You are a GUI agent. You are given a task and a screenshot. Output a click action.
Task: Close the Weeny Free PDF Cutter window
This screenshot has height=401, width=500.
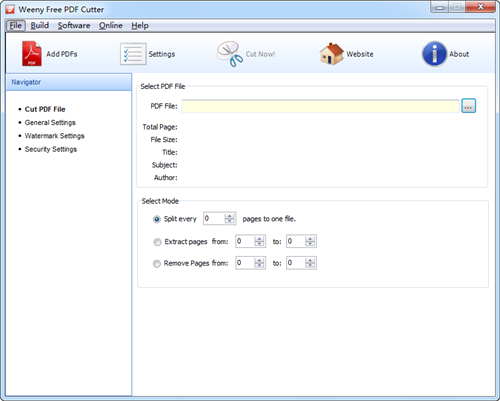(x=480, y=7)
